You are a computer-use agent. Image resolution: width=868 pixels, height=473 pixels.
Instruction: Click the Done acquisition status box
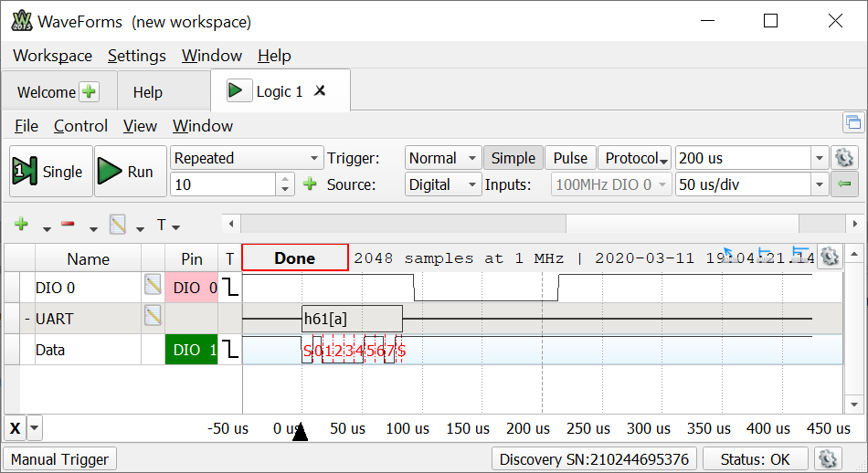[295, 258]
